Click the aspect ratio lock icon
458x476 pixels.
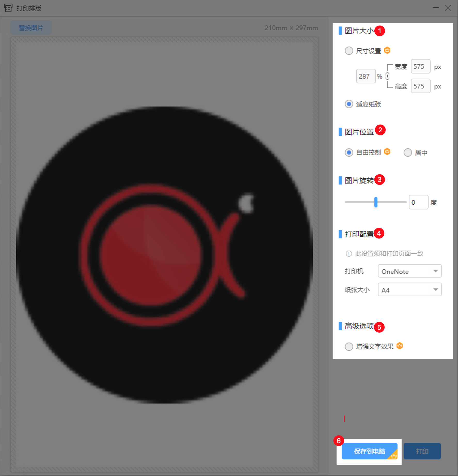tap(387, 76)
